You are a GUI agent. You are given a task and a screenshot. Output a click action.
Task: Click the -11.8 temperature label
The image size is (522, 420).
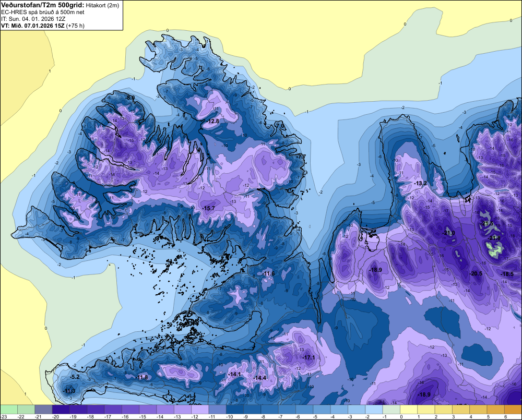click(142, 377)
